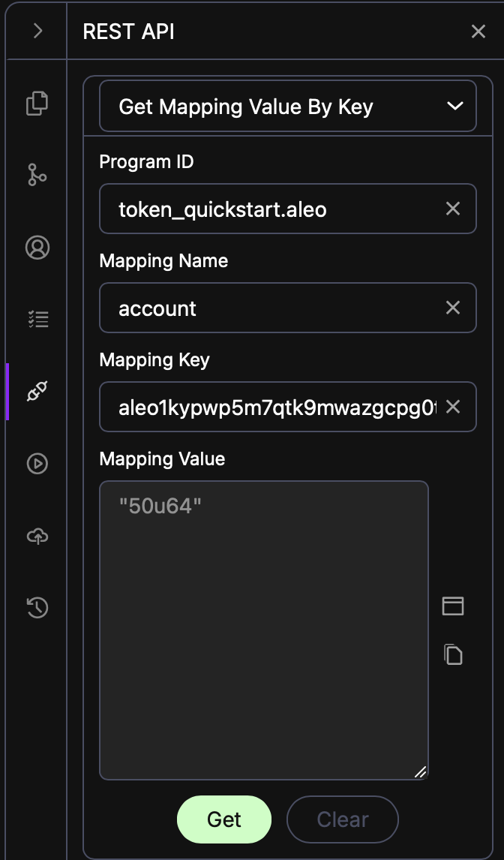The width and height of the screenshot is (504, 860).
Task: Clear the Mapping Name field
Action: click(453, 308)
